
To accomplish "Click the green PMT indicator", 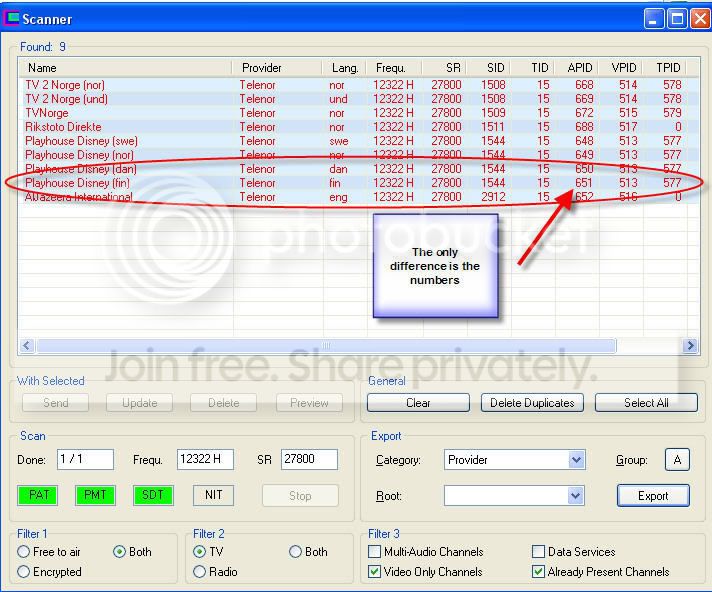I will tap(95, 495).
